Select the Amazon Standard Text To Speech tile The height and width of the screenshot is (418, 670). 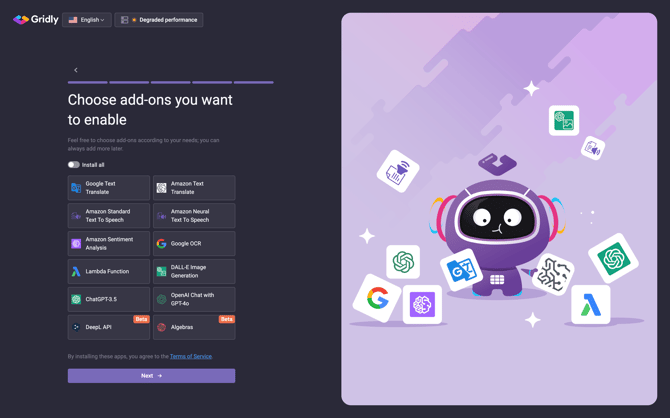tap(109, 216)
